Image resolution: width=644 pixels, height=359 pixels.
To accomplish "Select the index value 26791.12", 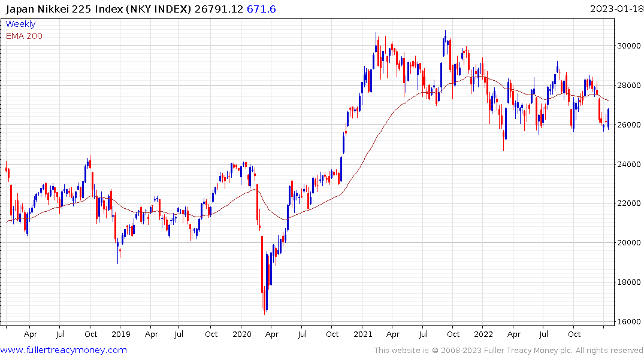I will (219, 9).
